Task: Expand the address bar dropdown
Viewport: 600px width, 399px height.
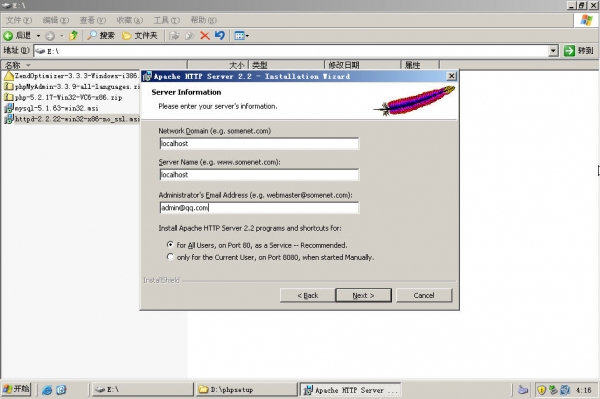Action: [x=553, y=50]
